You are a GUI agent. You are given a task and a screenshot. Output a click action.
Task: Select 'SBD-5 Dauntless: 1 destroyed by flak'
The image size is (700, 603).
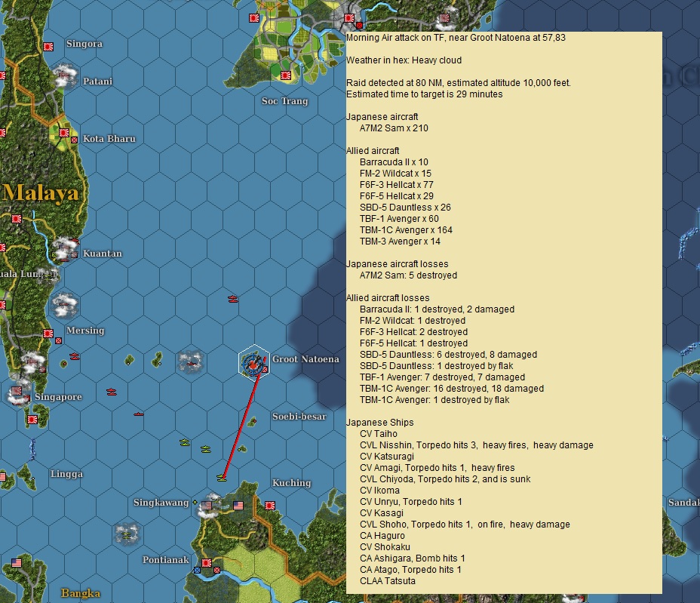437,366
